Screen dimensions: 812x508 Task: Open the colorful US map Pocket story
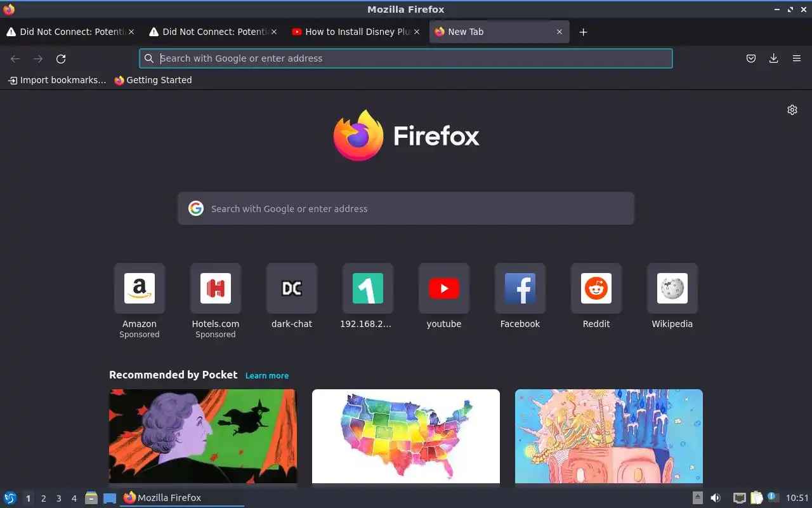tap(406, 436)
